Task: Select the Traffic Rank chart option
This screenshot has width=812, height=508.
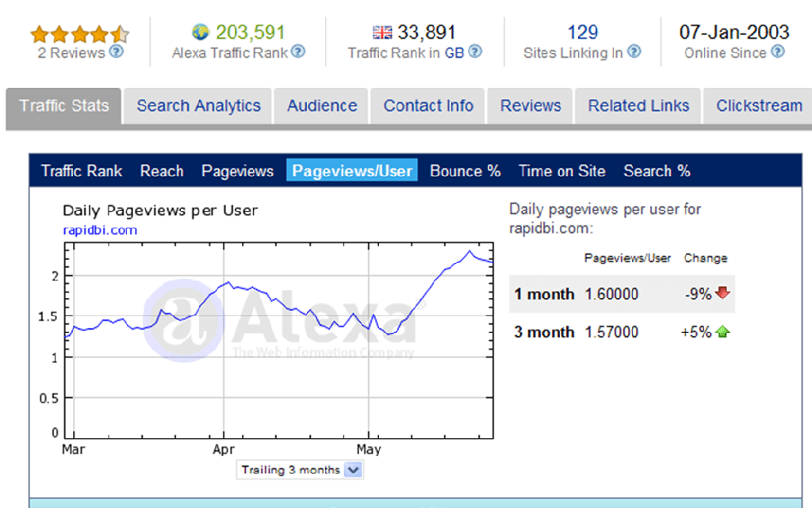Action: click(x=82, y=170)
